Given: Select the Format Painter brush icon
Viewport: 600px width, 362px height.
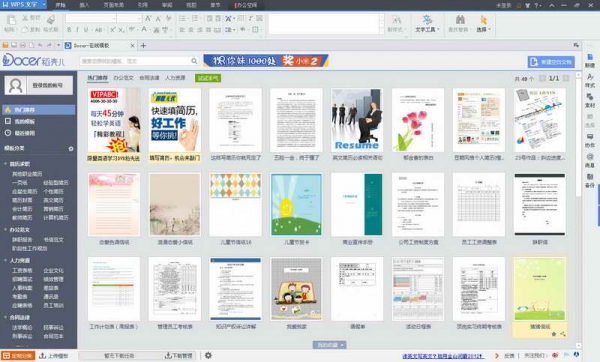Looking at the screenshot, I should (x=51, y=20).
